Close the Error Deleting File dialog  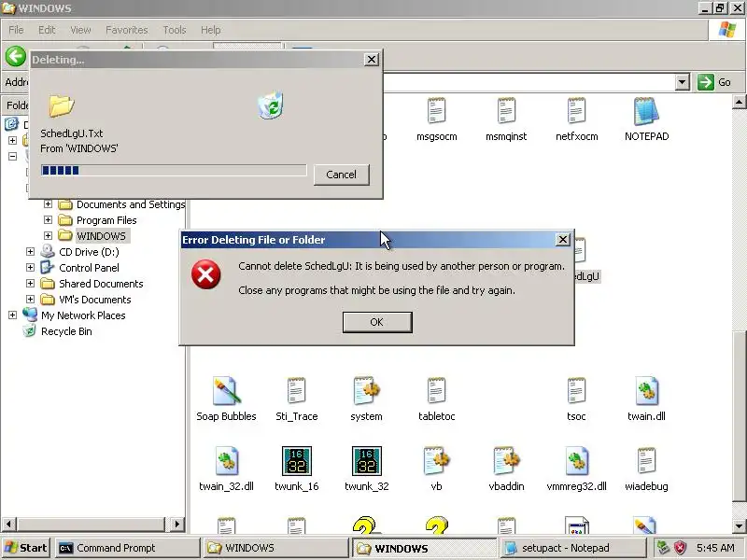click(563, 240)
